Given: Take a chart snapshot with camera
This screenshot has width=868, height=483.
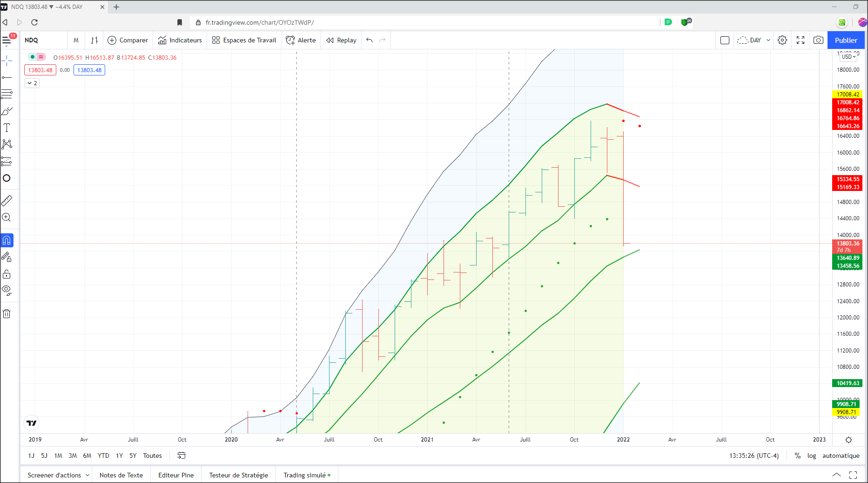Looking at the screenshot, I should click(818, 40).
